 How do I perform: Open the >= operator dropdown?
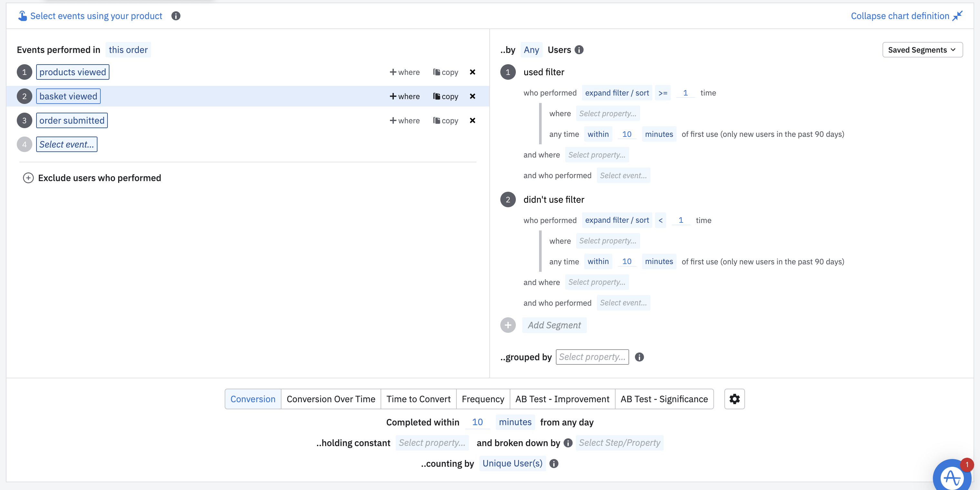[x=662, y=93]
